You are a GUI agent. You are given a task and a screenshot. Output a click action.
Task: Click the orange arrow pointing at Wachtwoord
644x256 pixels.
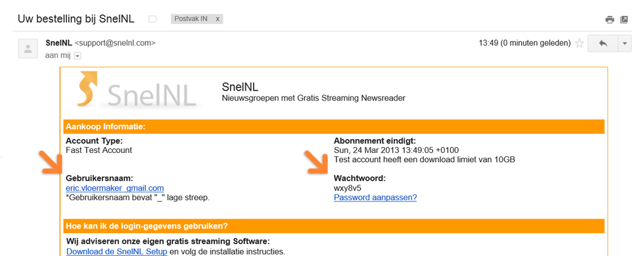click(x=317, y=163)
